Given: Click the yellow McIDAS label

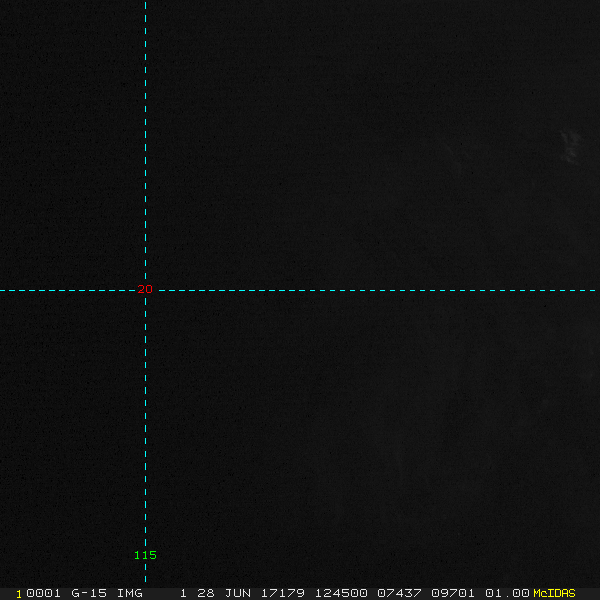Looking at the screenshot, I should pyautogui.click(x=554, y=593).
